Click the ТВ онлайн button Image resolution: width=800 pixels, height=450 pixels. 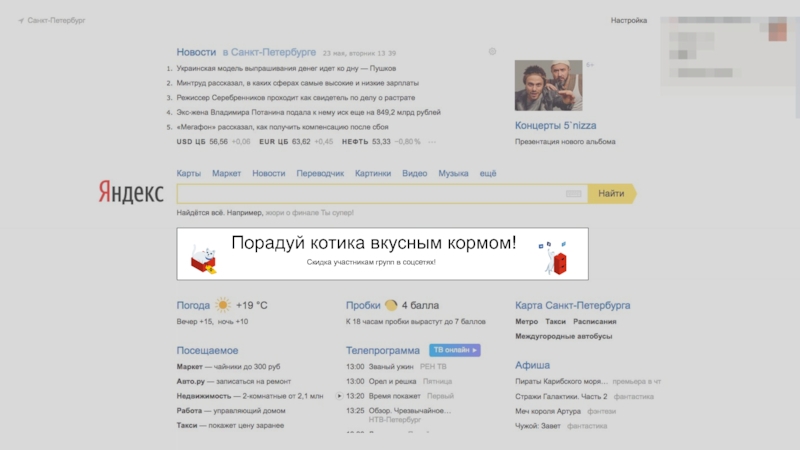tap(455, 350)
